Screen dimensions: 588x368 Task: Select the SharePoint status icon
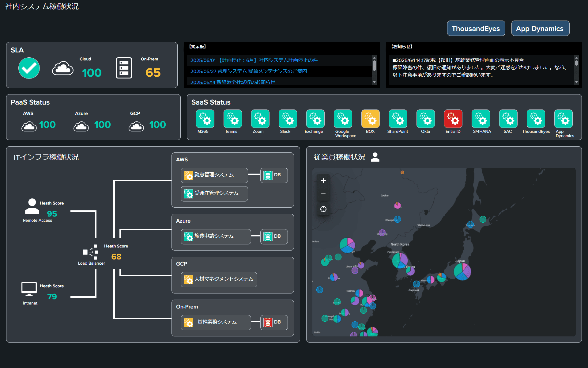(398, 119)
